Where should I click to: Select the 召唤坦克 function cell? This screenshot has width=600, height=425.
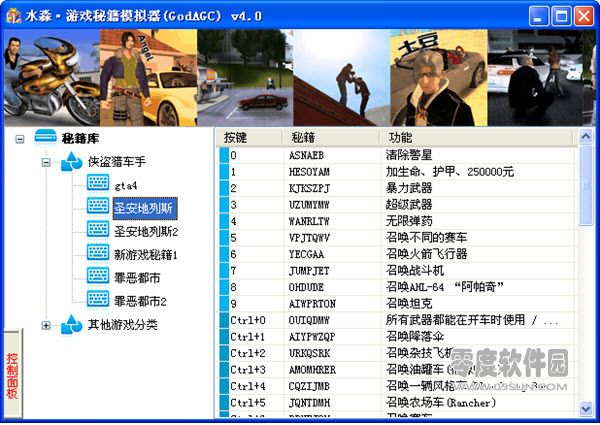[x=409, y=303]
